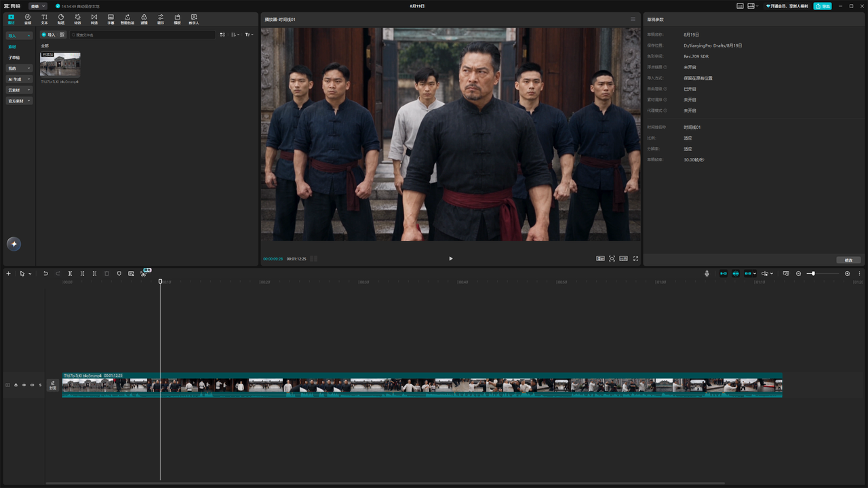The height and width of the screenshot is (488, 868).
Task: Open the media filter dropdown
Action: 249,35
